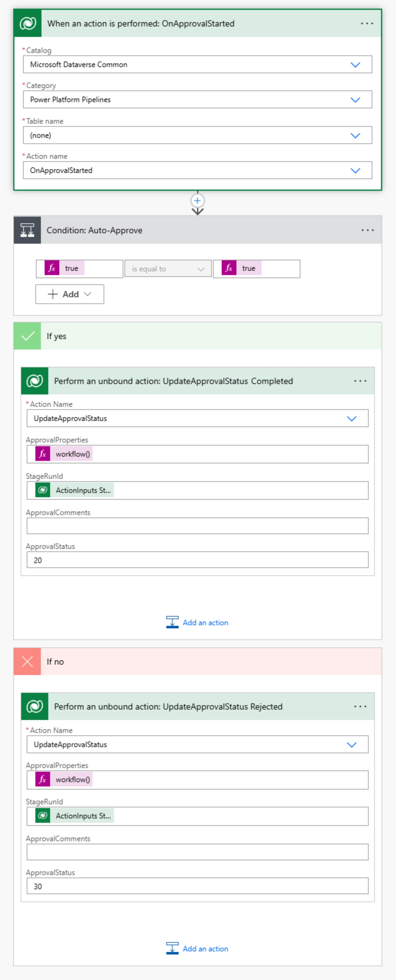
Task: Click Add an action in the If yes branch
Action: click(x=197, y=622)
